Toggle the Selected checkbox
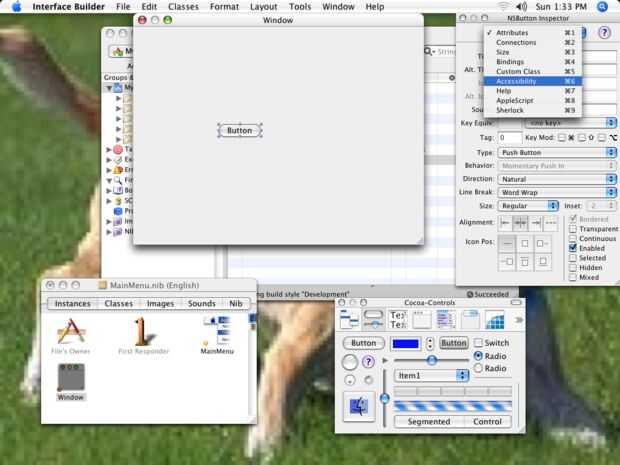Screen dimensions: 620x465 [573, 258]
